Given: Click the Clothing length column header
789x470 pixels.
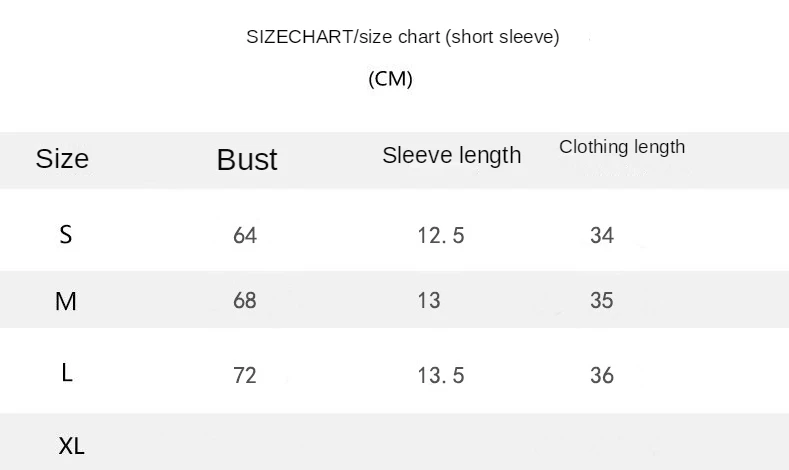Looking at the screenshot, I should tap(622, 147).
